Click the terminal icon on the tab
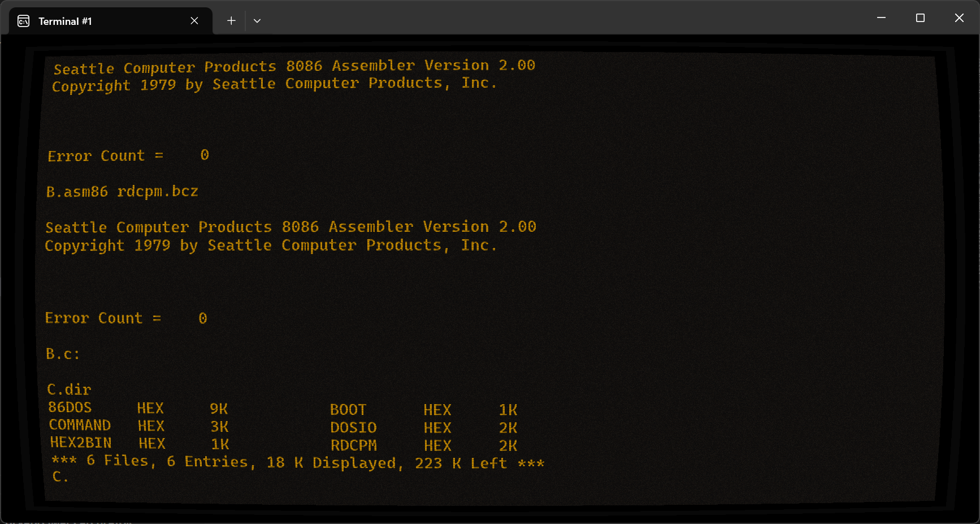This screenshot has width=980, height=524. point(24,21)
